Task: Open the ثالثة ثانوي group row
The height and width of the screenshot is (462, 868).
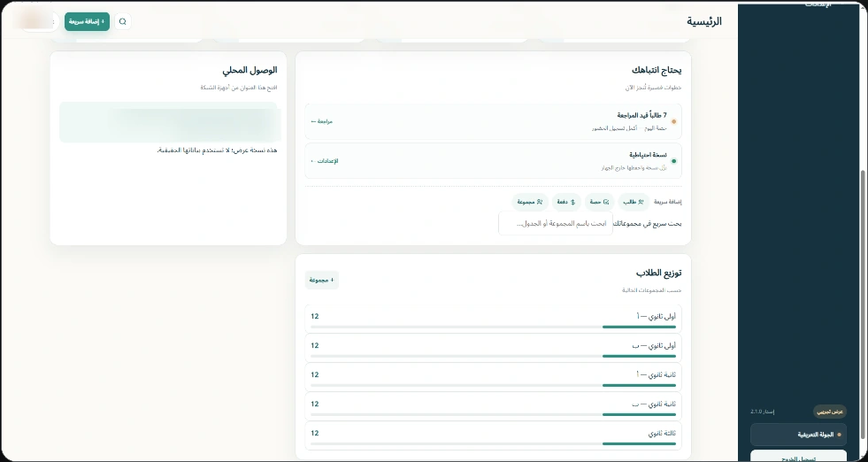Action: [493, 435]
